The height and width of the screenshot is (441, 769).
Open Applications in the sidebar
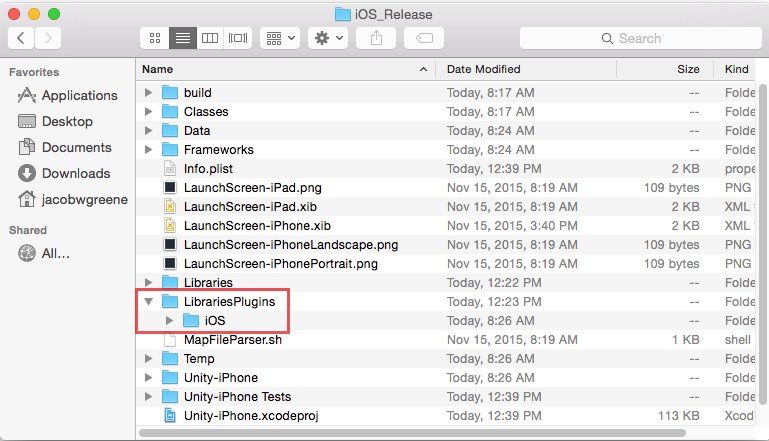point(79,95)
